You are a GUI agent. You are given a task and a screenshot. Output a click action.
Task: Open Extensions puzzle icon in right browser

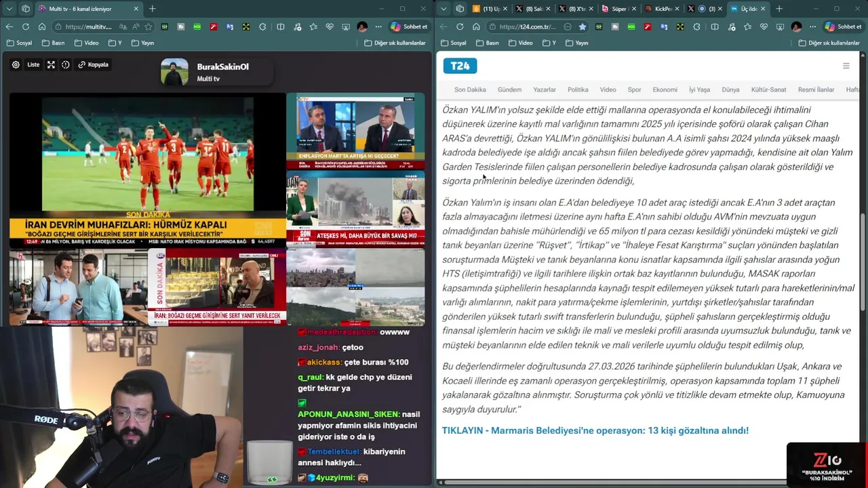pyautogui.click(x=698, y=26)
